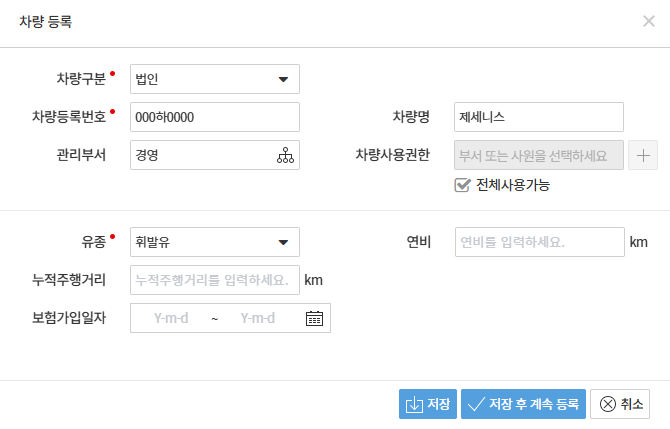Close the 차량 등록 dialog with X

click(x=649, y=21)
